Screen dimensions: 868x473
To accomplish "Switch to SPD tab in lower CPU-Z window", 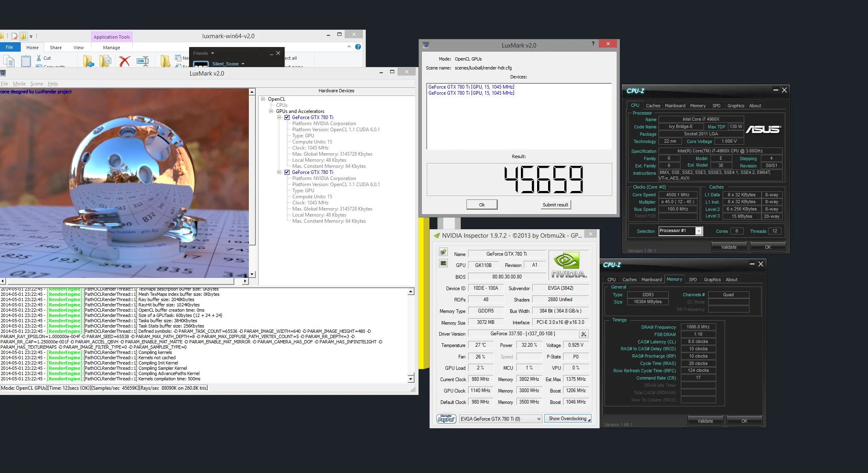I will (693, 280).
